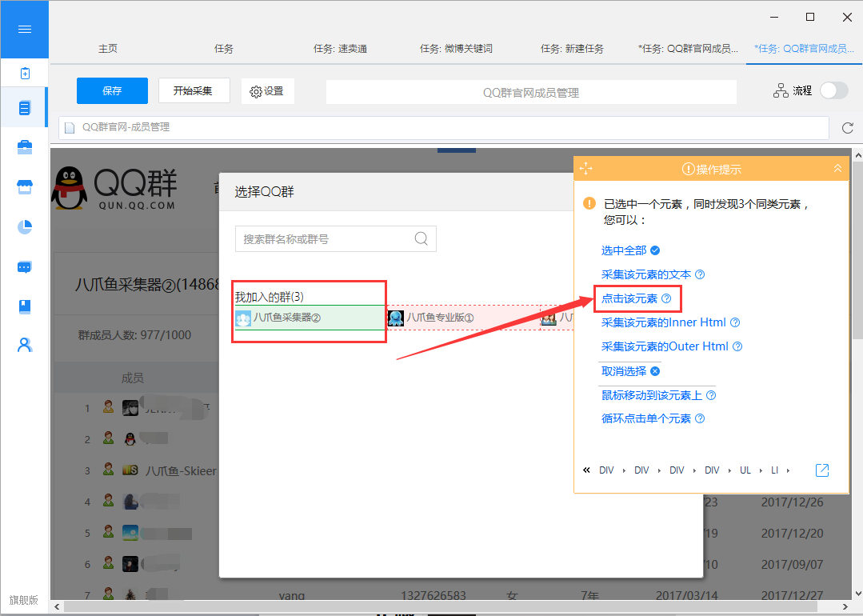Click the QQ群 penguin logo

tap(70, 188)
